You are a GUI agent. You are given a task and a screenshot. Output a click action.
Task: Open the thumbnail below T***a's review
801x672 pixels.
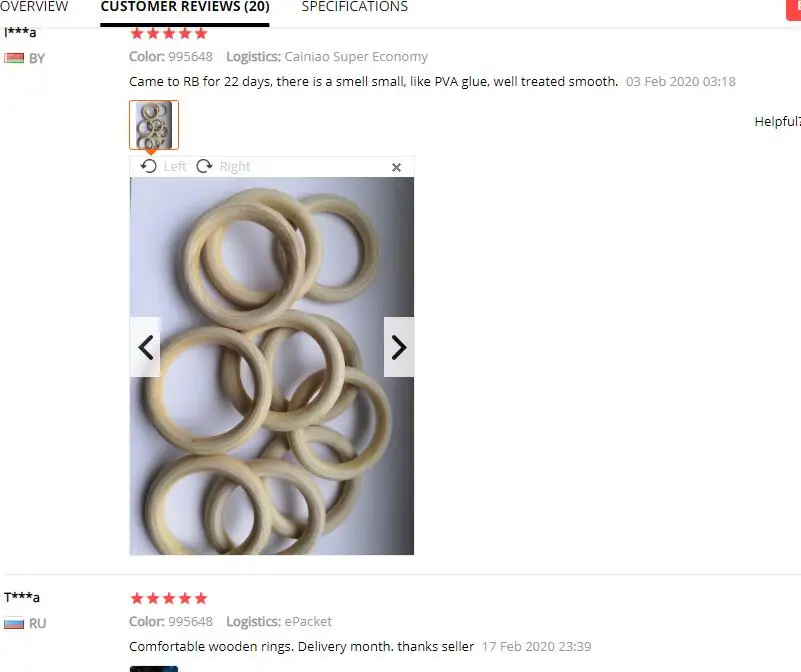(154, 669)
